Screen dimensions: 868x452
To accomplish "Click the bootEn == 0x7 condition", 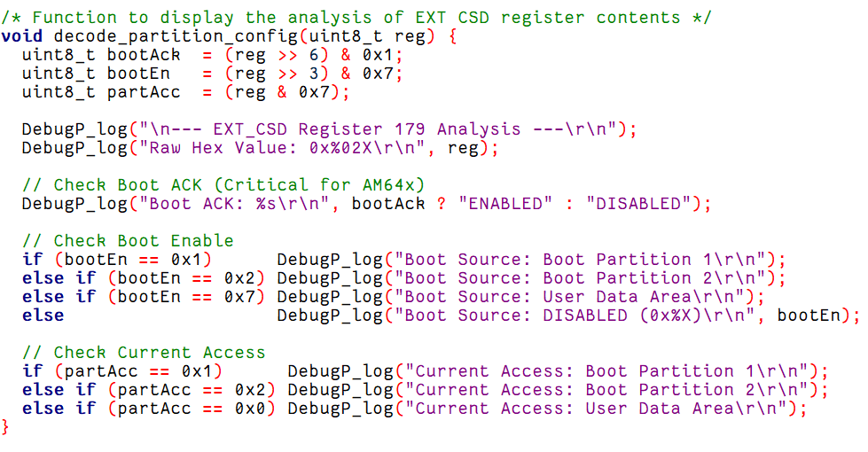I will 186,297.
